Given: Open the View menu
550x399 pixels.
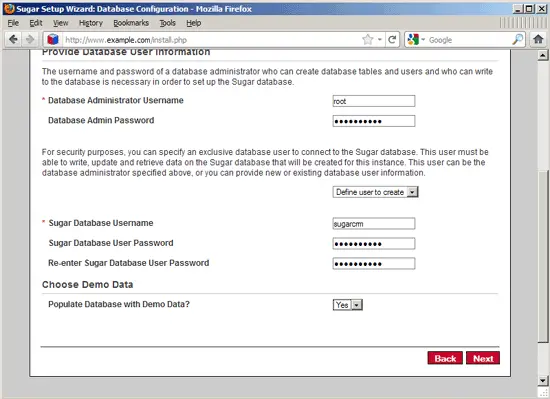Looking at the screenshot, I should (60, 23).
